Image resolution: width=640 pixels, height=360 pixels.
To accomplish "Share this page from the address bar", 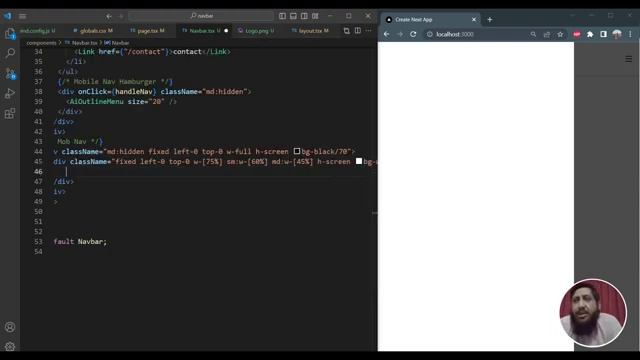I will coord(547,34).
